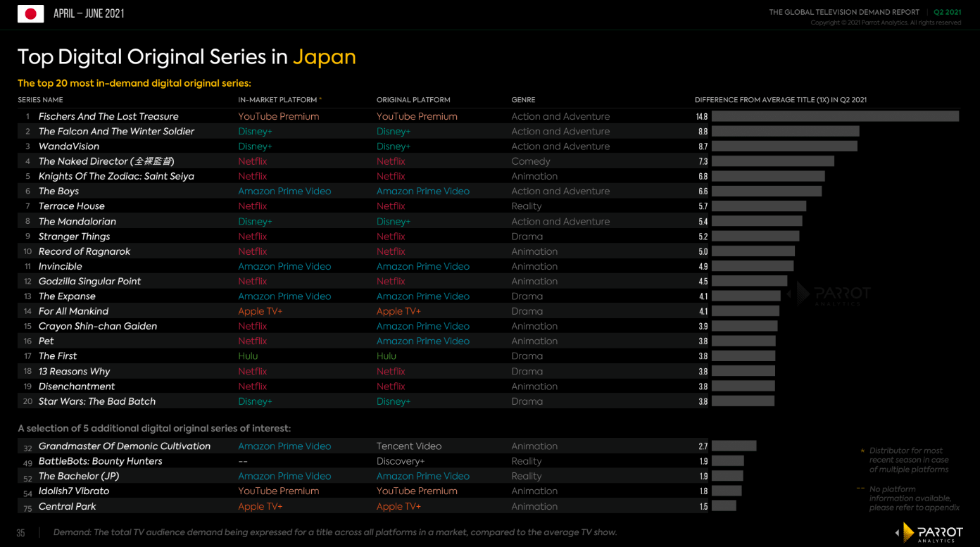Click the 'ORIGINAL PLATFORM' column header

tap(413, 100)
